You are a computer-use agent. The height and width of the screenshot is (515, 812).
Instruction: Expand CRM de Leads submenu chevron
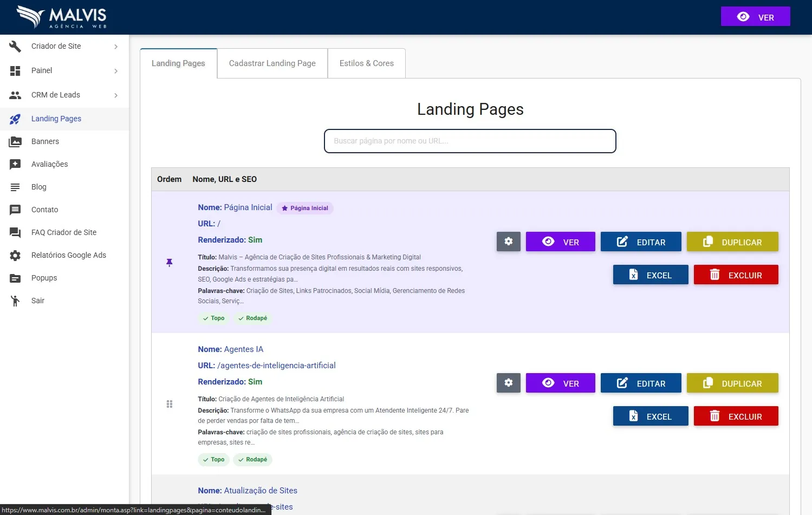[116, 95]
